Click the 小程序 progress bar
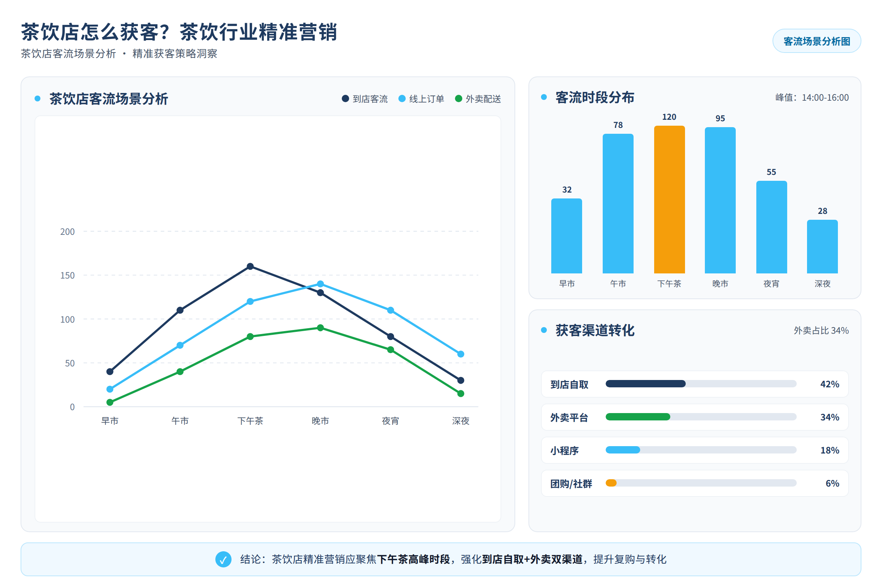This screenshot has width=882, height=588. pos(701,449)
